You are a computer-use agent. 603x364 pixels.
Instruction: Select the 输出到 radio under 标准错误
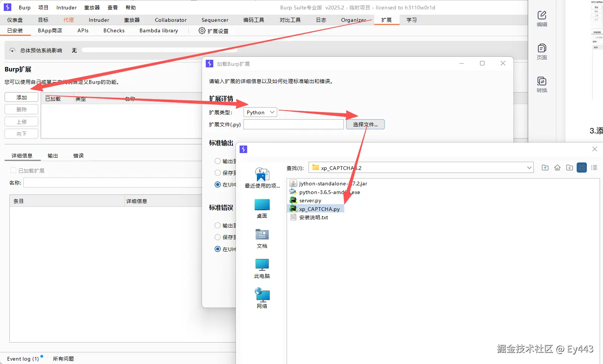coord(218,225)
